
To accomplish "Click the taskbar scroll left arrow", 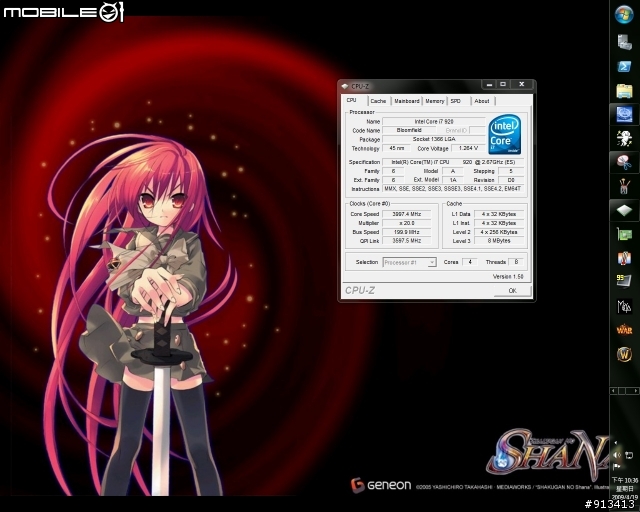I will pos(613,391).
